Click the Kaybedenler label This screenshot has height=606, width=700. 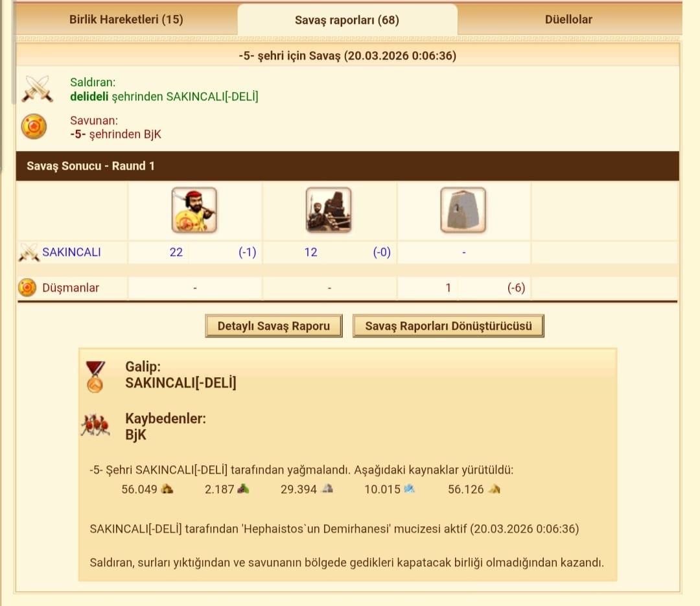166,419
